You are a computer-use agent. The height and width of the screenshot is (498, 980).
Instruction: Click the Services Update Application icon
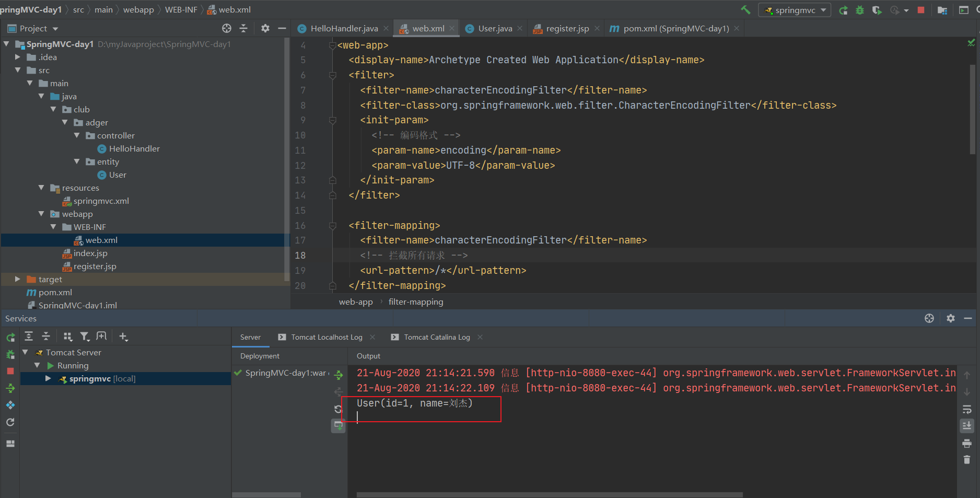pyautogui.click(x=10, y=405)
